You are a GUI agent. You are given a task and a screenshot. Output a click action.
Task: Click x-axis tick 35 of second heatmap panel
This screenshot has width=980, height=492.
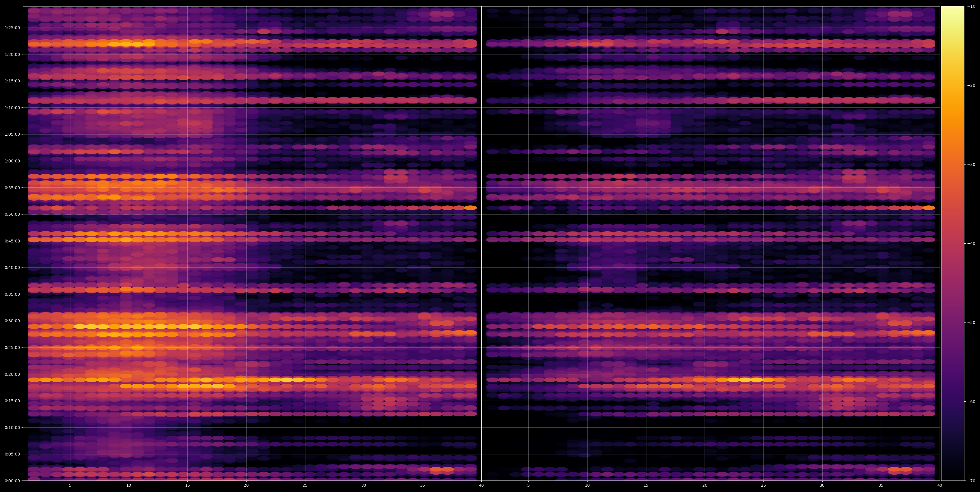(881, 486)
